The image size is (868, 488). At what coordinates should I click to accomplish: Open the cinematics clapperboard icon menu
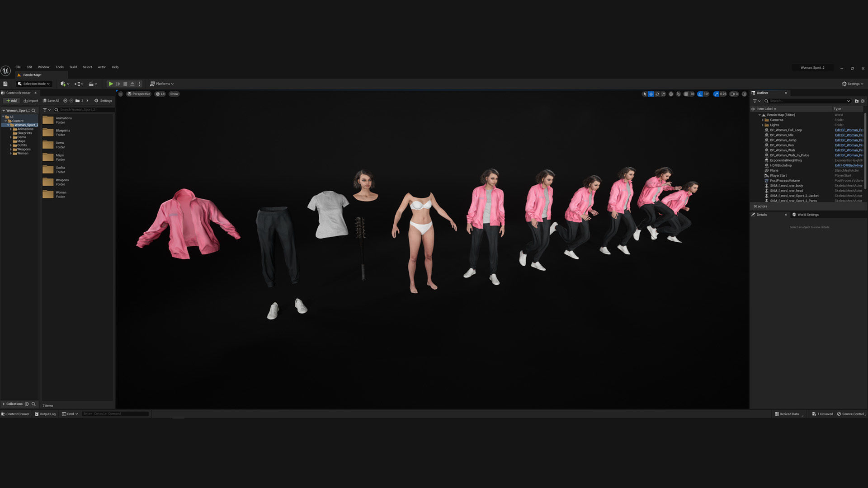coord(93,84)
